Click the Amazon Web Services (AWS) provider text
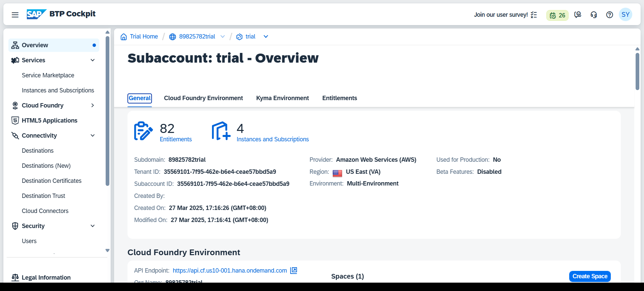 tap(376, 160)
